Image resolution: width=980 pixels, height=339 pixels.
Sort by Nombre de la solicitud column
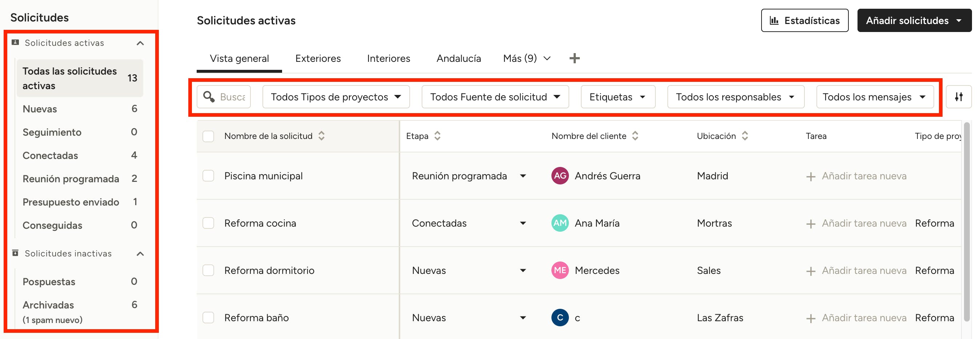(321, 136)
